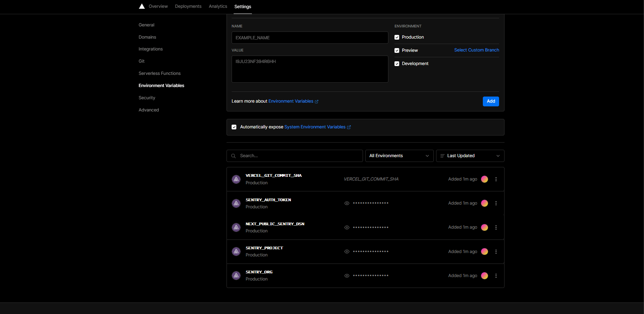The width and height of the screenshot is (644, 314).
Task: Open more options for NEXT_PUBLIC_SENTRY_DSN
Action: point(496,227)
